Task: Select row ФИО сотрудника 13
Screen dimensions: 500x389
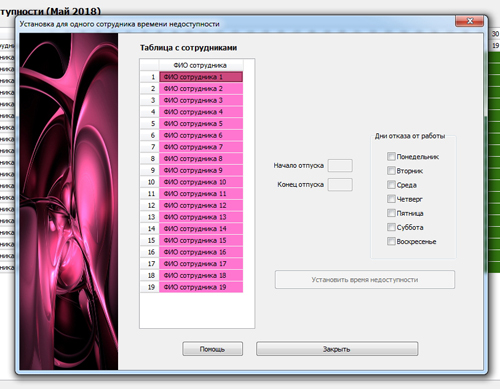Action: [x=201, y=217]
